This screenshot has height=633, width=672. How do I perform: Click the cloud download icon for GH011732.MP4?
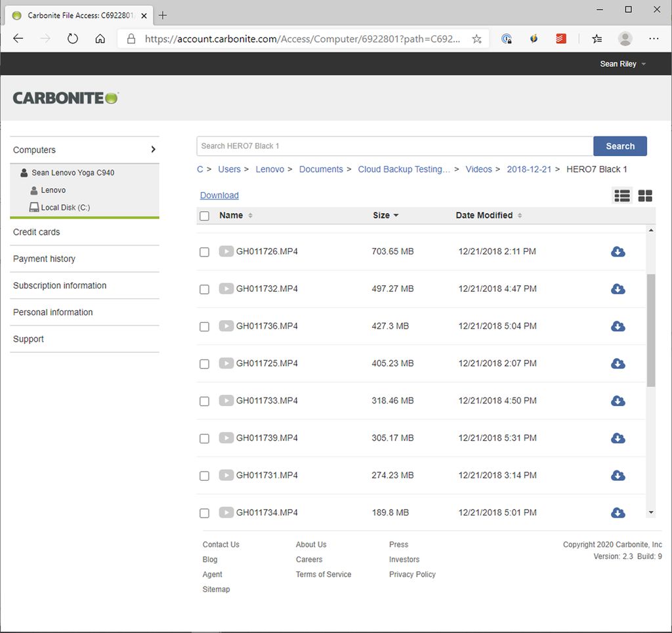point(618,289)
